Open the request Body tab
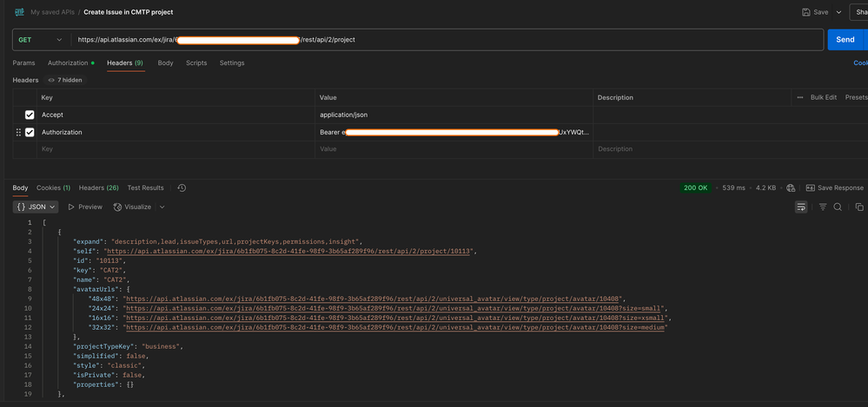This screenshot has height=407, width=868. (165, 63)
